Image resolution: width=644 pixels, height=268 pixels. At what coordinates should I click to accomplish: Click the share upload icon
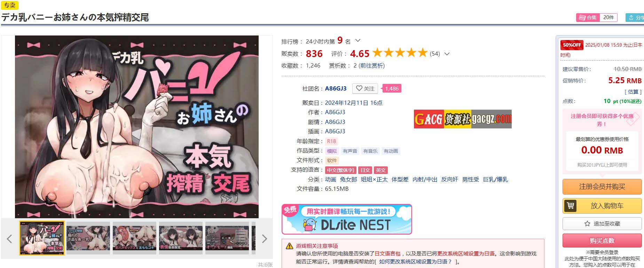tap(631, 17)
